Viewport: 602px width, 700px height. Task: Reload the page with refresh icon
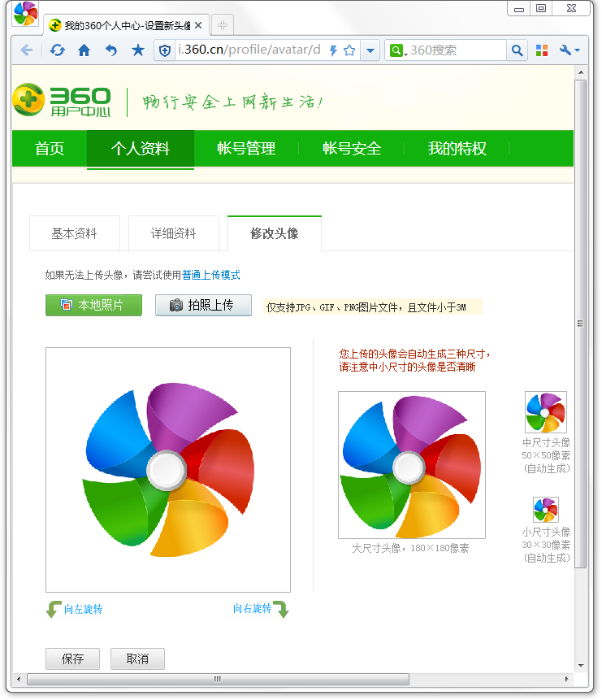click(x=57, y=50)
